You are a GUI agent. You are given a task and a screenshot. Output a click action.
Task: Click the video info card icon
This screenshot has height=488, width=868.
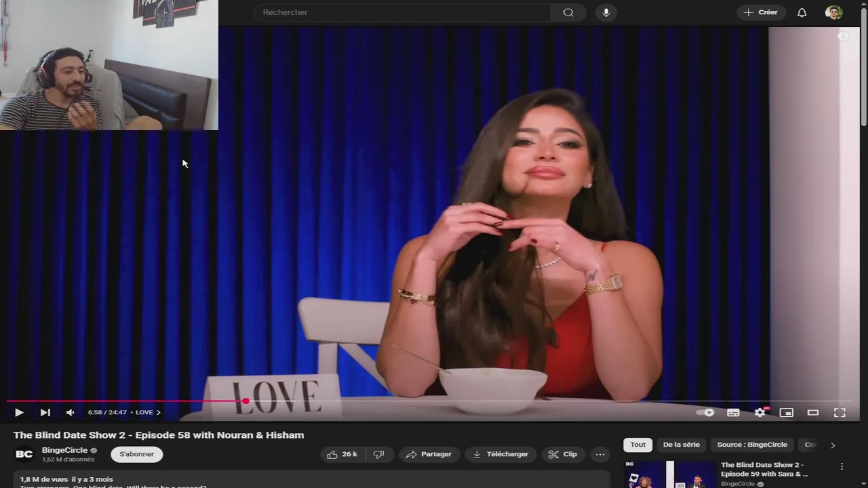point(843,37)
